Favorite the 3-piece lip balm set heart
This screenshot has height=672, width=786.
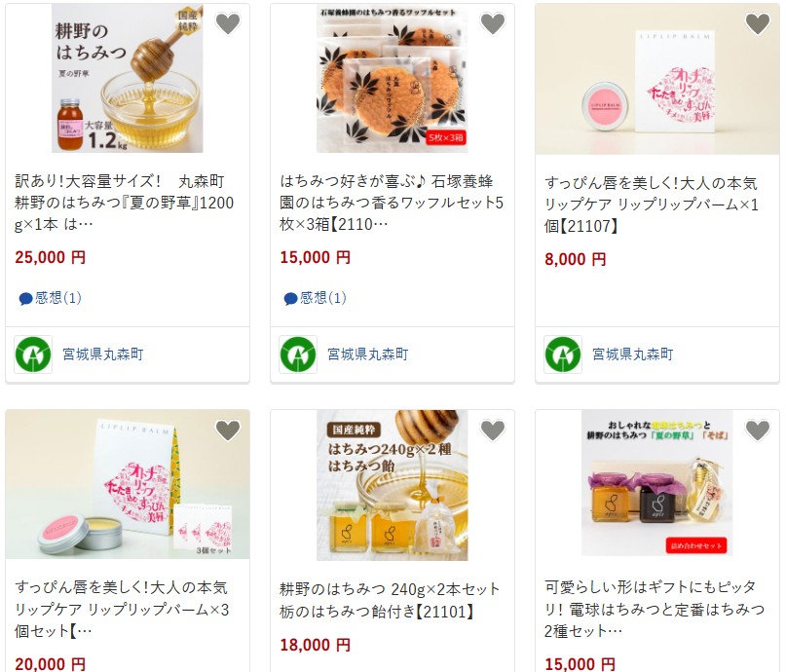click(x=228, y=429)
